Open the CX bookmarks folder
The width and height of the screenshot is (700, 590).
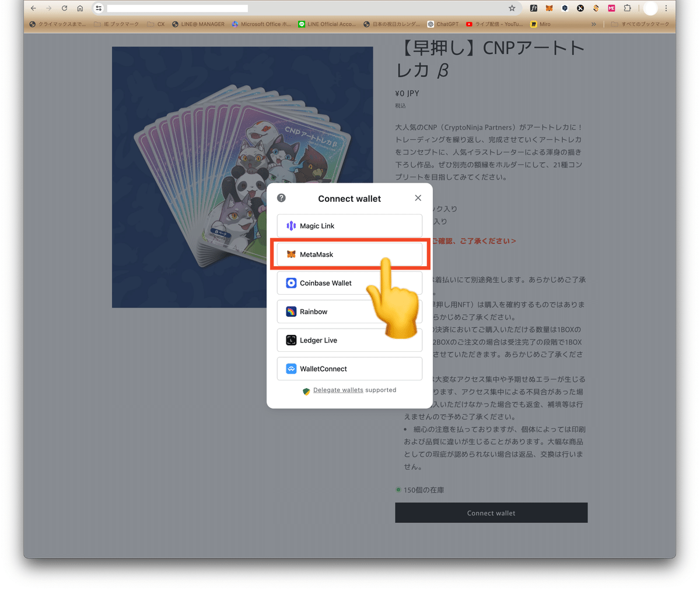coord(156,24)
